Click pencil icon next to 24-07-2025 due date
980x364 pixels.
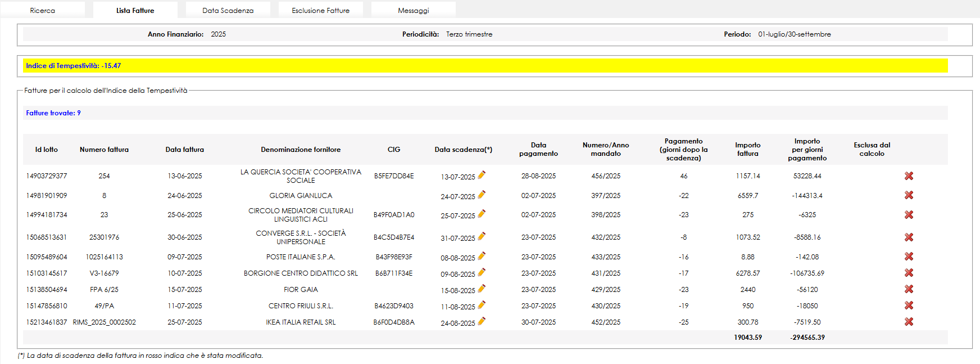click(482, 195)
